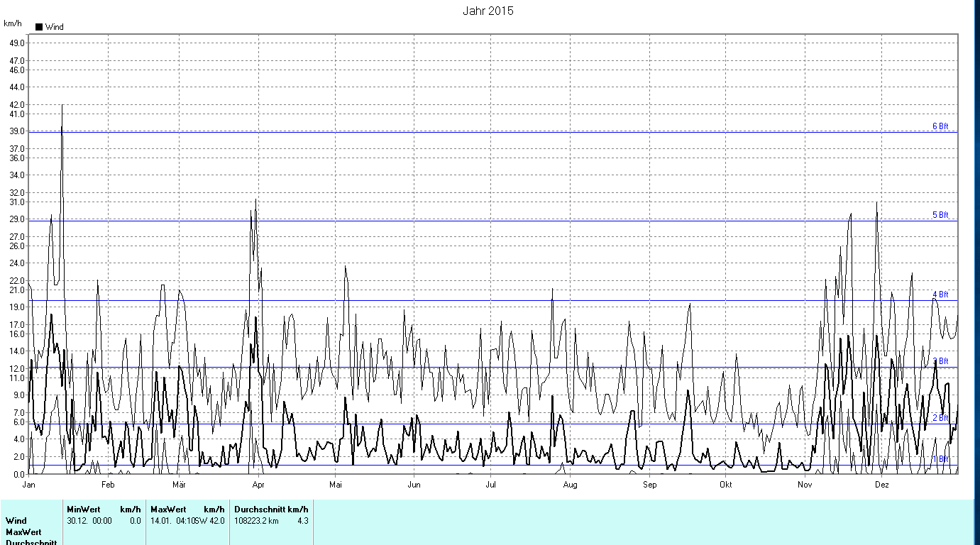This screenshot has height=545, width=980.
Task: Click the 4 Bft threshold label
Action: tap(940, 294)
